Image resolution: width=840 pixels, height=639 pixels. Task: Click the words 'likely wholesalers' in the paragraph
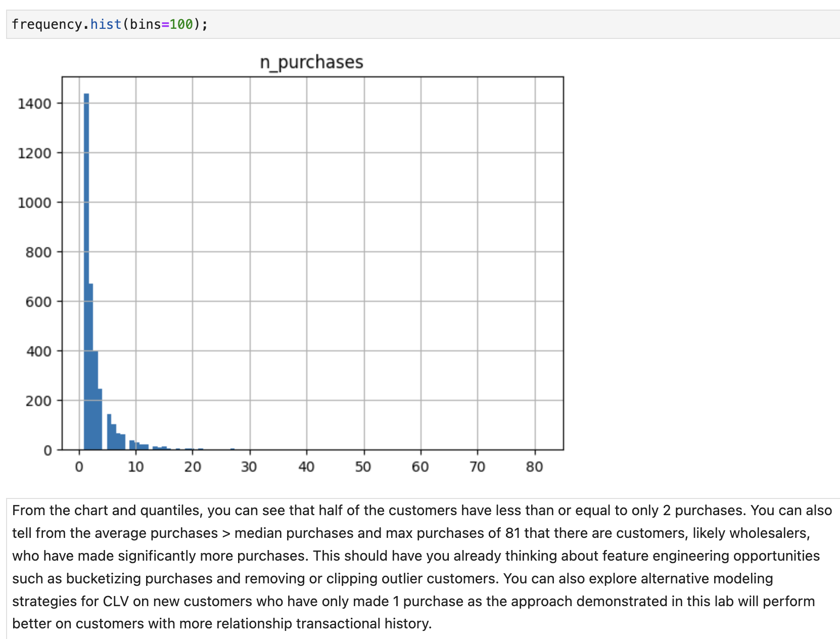(750, 533)
